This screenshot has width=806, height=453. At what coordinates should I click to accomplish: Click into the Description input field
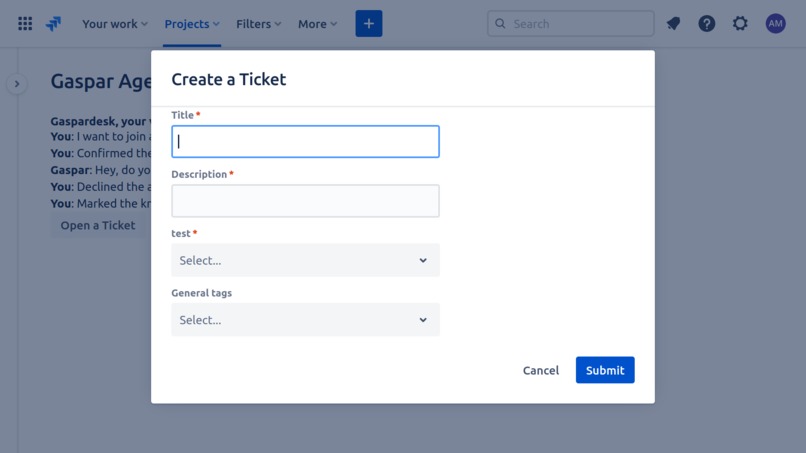pyautogui.click(x=305, y=201)
